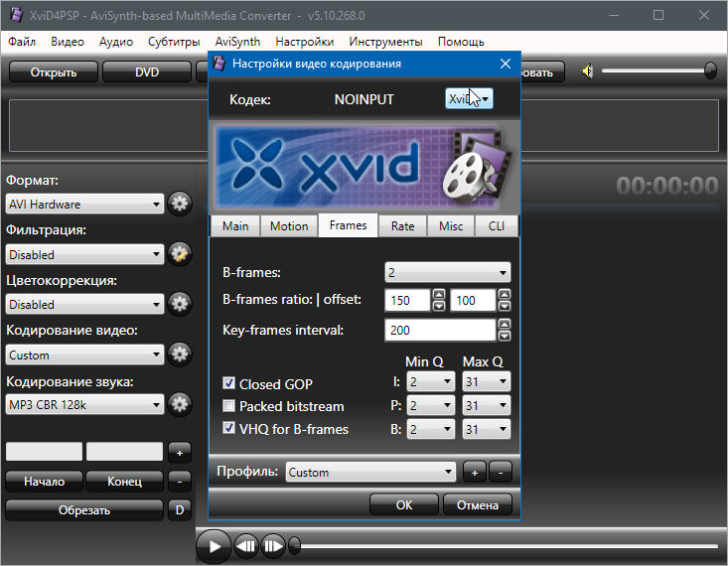Open the Помощь menu

click(x=461, y=42)
